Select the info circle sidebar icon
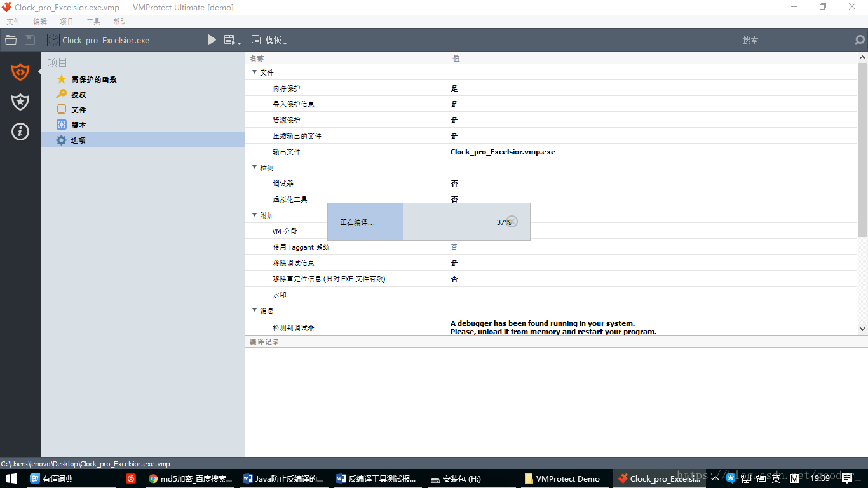 tap(20, 132)
